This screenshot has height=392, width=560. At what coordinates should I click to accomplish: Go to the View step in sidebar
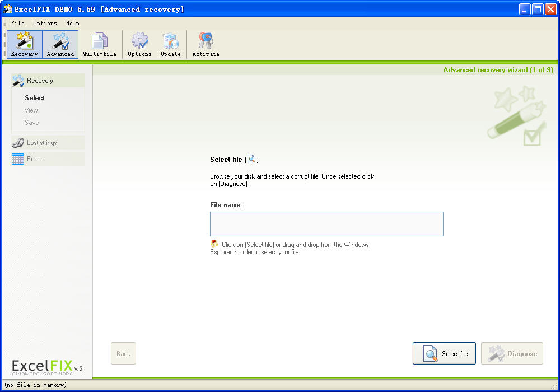(x=31, y=110)
